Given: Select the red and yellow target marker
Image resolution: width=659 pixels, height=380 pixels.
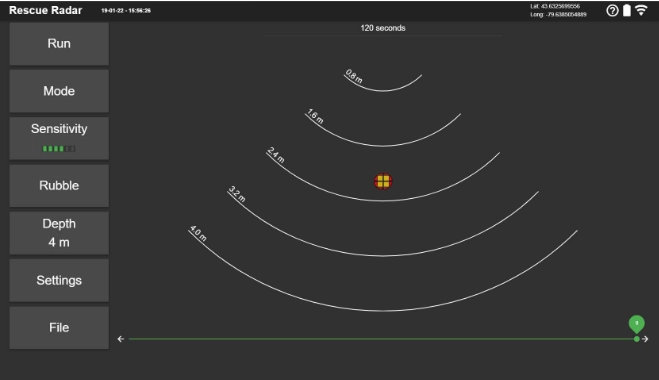Looking at the screenshot, I should click(x=383, y=181).
